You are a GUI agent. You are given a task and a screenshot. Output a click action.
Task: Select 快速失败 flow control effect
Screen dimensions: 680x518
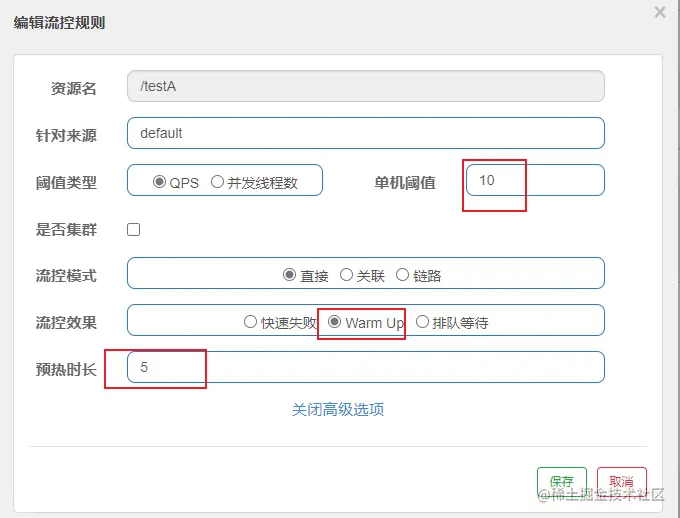click(250, 322)
